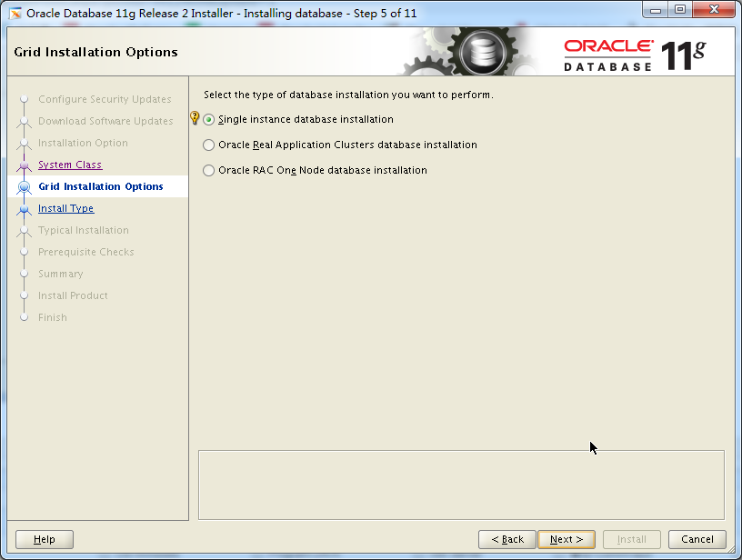
Task: Maximize the installer window
Action: pos(680,10)
